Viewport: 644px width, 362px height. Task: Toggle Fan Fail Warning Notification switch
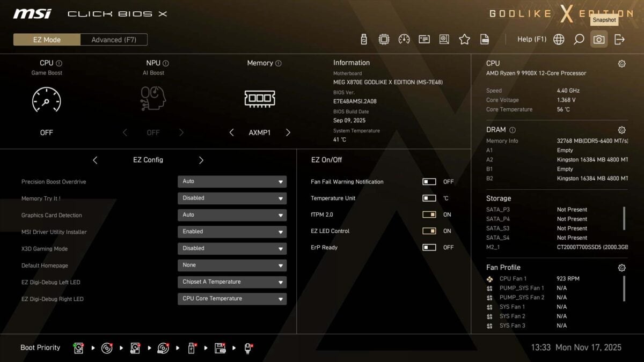tap(429, 182)
